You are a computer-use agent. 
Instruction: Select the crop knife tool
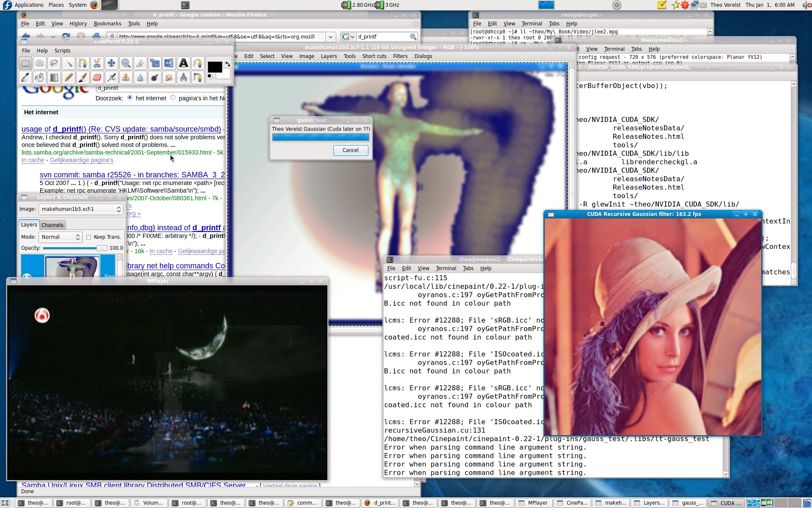point(140,63)
